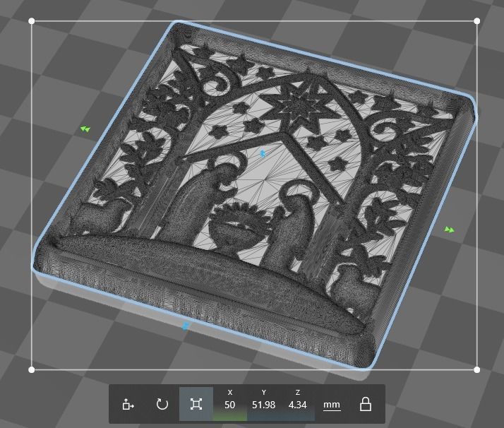Image resolution: width=504 pixels, height=428 pixels.
Task: Grab the top-left bounding box handle
Action: 32,21
